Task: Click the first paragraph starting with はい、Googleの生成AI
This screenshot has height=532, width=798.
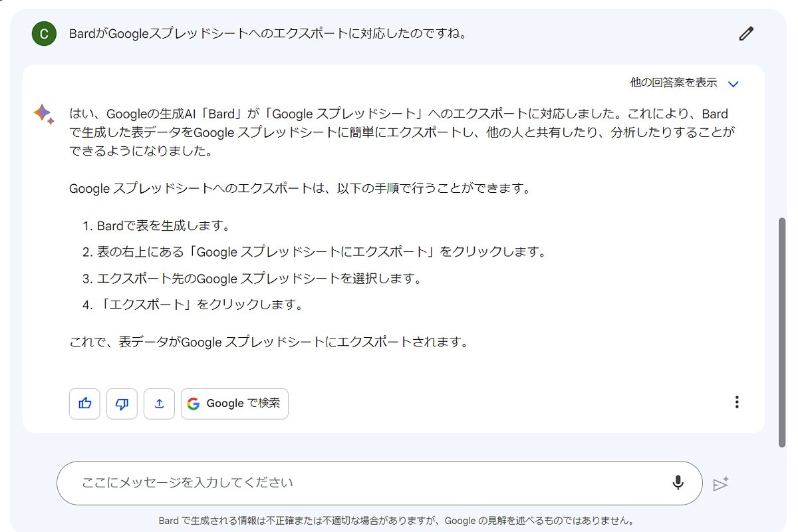Action: (x=402, y=132)
